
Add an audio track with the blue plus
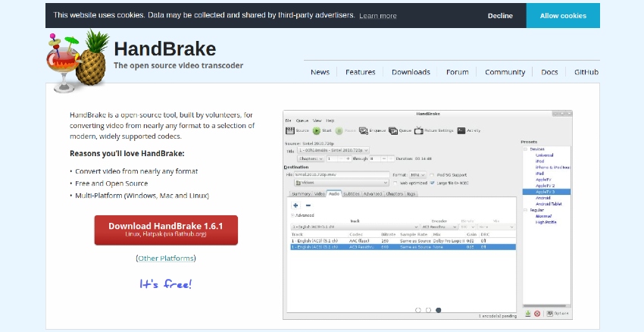coord(295,205)
